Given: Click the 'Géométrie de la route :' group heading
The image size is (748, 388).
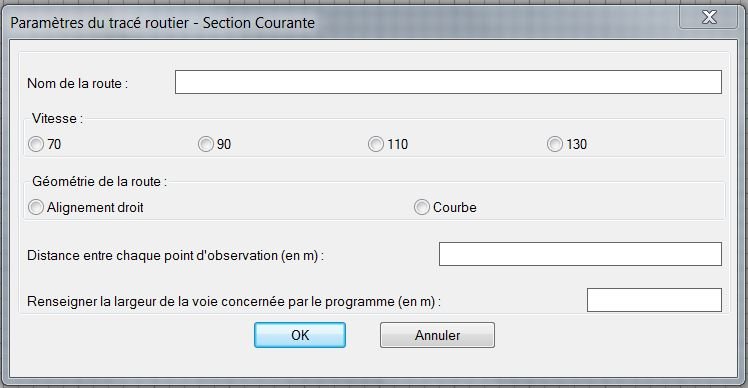Looking at the screenshot, I should click(x=99, y=181).
